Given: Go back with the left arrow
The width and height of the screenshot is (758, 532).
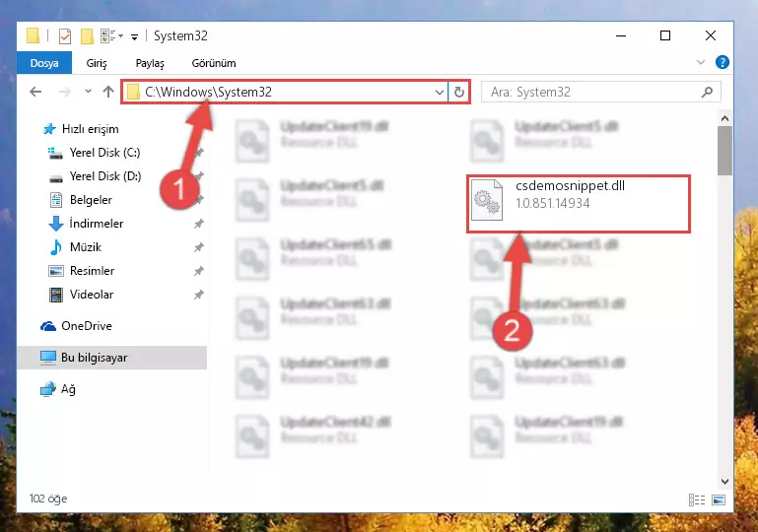Looking at the screenshot, I should [x=35, y=92].
